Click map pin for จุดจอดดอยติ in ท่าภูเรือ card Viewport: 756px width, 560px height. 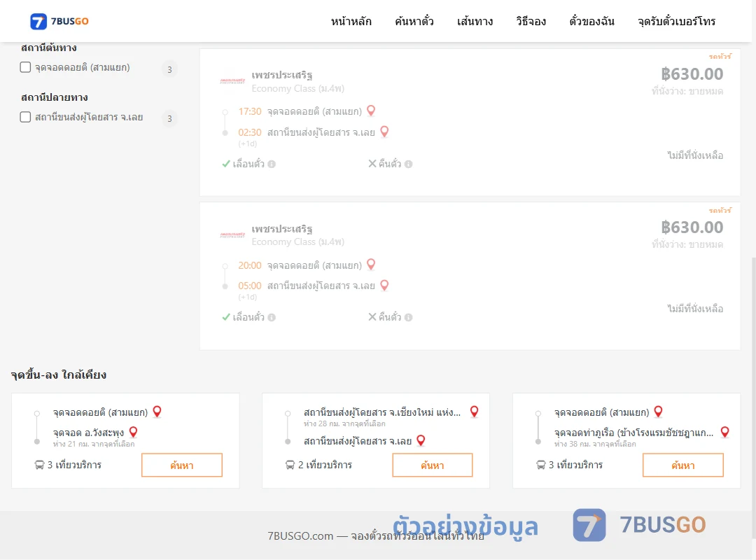658,412
